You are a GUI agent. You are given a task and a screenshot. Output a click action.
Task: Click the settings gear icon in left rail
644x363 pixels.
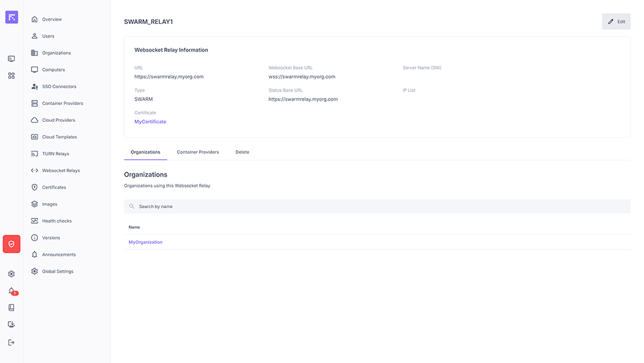click(x=12, y=274)
